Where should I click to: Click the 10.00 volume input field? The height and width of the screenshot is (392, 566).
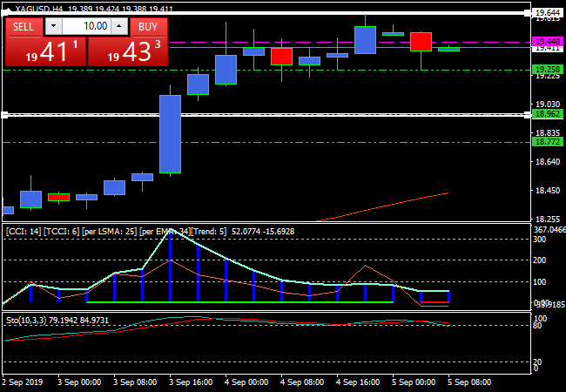tap(85, 27)
